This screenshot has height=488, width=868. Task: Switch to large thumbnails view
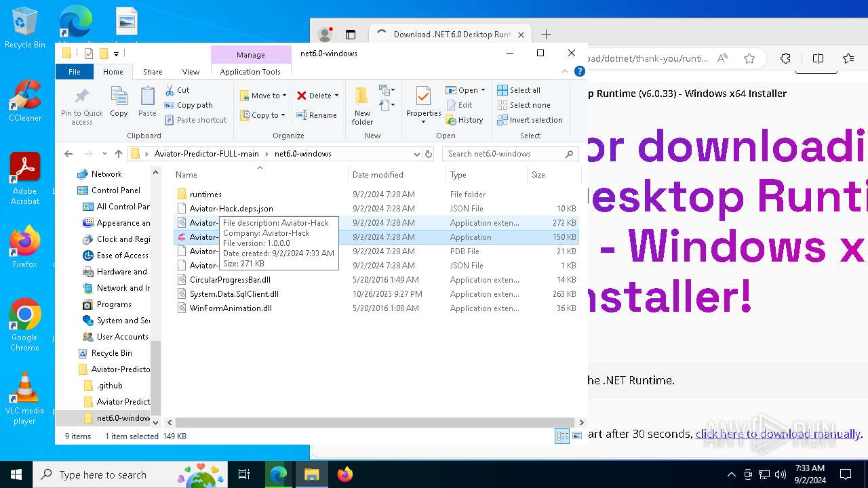[576, 436]
